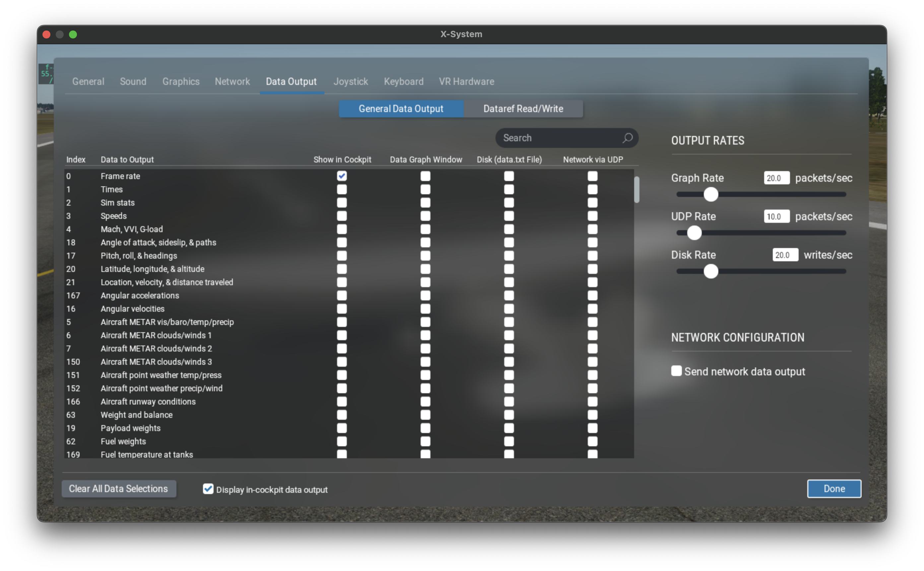Enable Fuel weights Network via UDP

click(592, 441)
